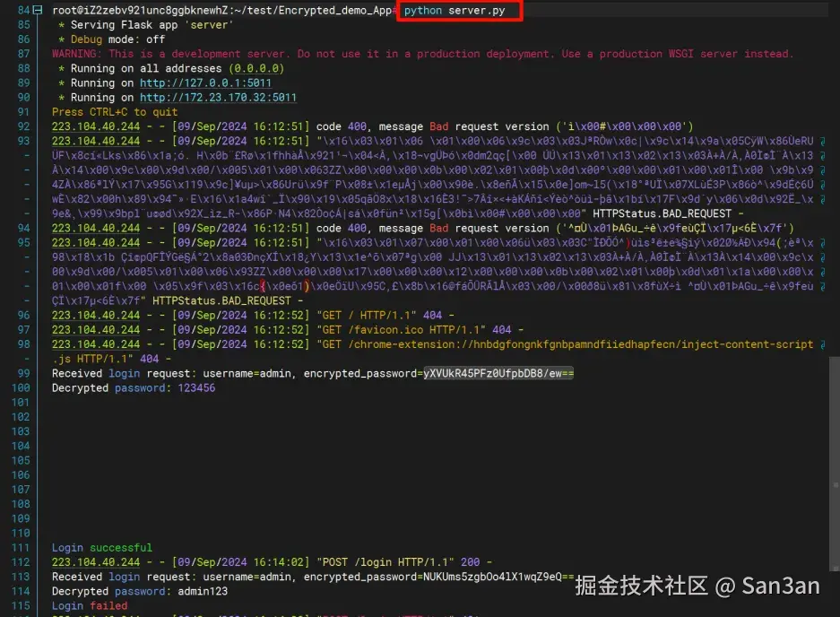
Task: Click IP address on the favicon.ico request line
Action: pyautogui.click(x=96, y=330)
